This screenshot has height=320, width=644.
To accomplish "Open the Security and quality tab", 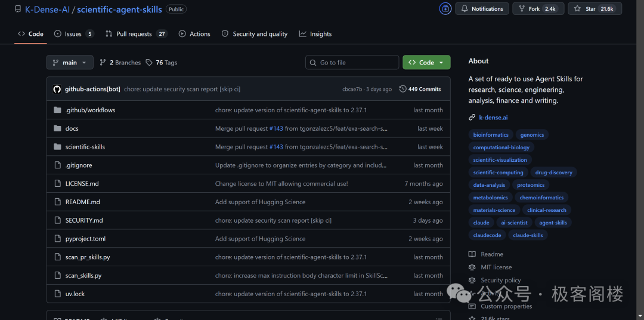I will pos(254,33).
